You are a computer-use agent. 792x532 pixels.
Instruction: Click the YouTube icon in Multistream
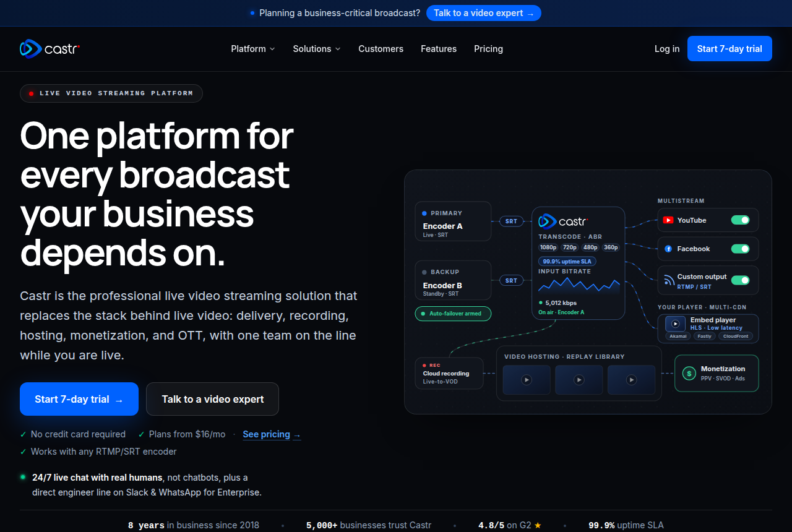[668, 220]
